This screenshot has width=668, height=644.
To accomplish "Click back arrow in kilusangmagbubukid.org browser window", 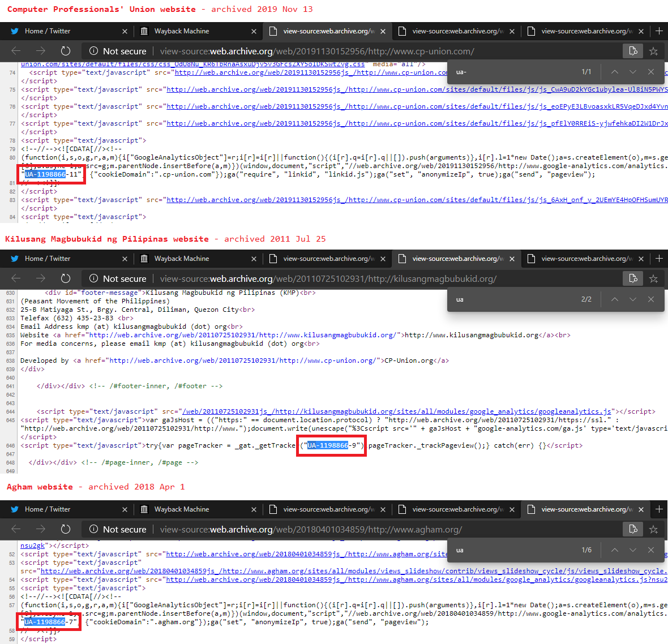I will coord(16,278).
